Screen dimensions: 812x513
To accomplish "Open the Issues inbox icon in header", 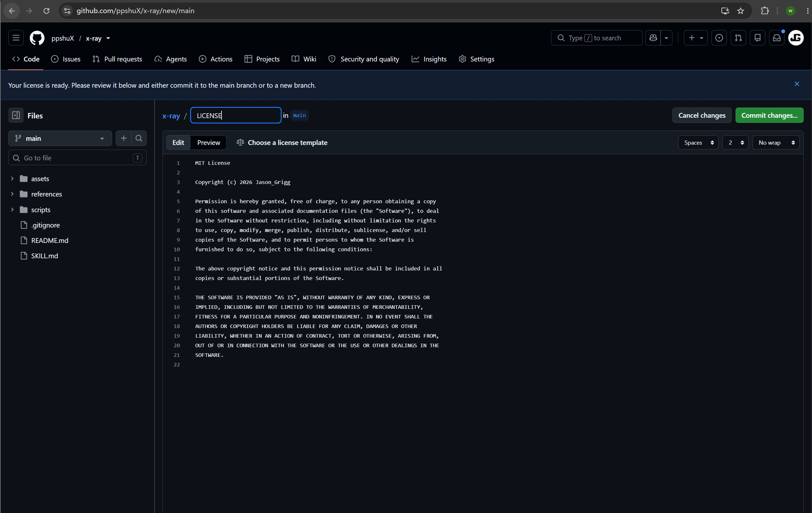I will (x=719, y=38).
